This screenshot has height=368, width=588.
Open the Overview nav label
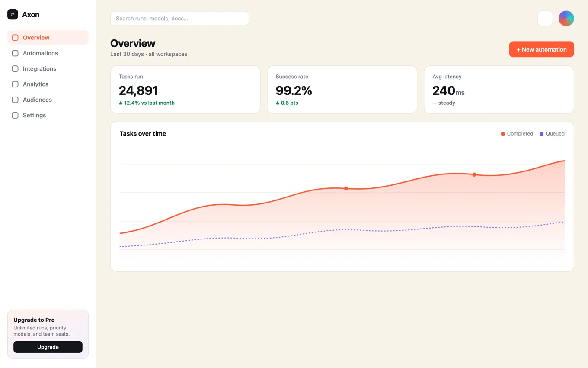(36, 38)
